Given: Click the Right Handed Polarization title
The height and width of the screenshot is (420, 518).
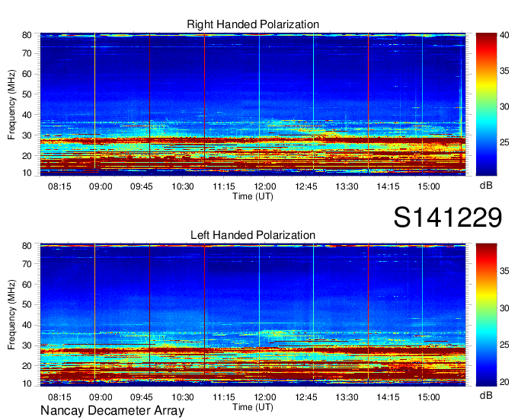Looking at the screenshot, I should (253, 24).
